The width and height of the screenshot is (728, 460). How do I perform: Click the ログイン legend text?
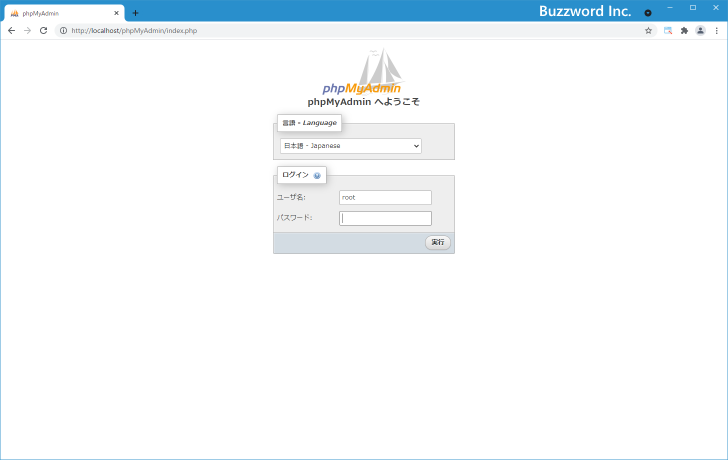[295, 175]
